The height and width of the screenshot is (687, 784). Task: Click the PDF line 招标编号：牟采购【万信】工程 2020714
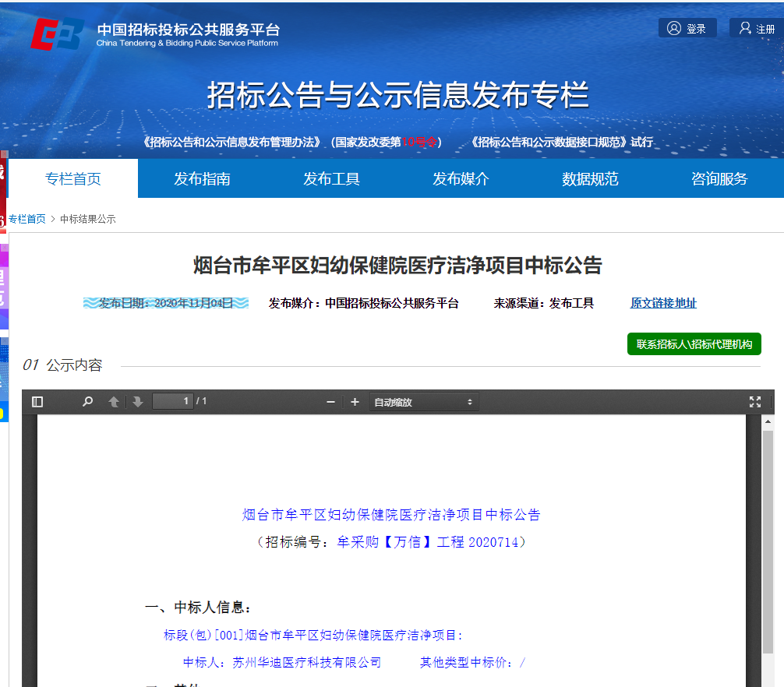click(391, 542)
